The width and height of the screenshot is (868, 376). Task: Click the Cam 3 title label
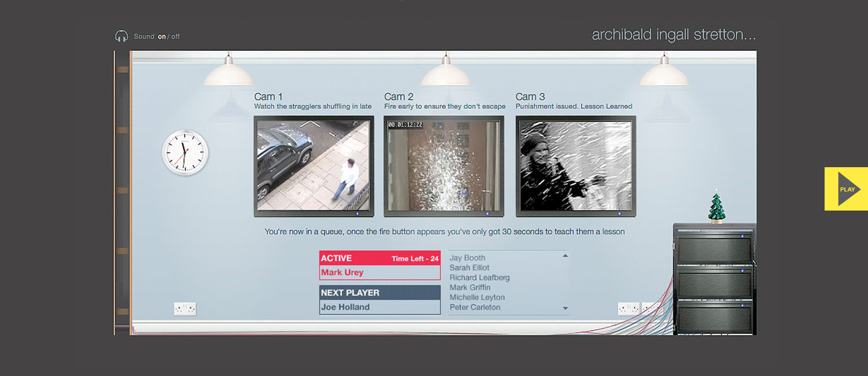click(530, 97)
